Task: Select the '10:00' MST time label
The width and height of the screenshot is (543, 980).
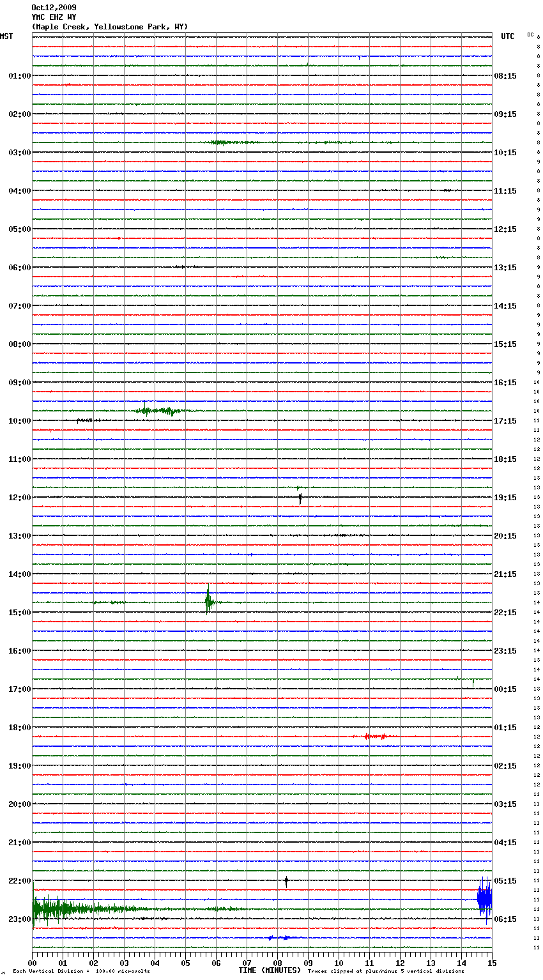Action: (20, 421)
